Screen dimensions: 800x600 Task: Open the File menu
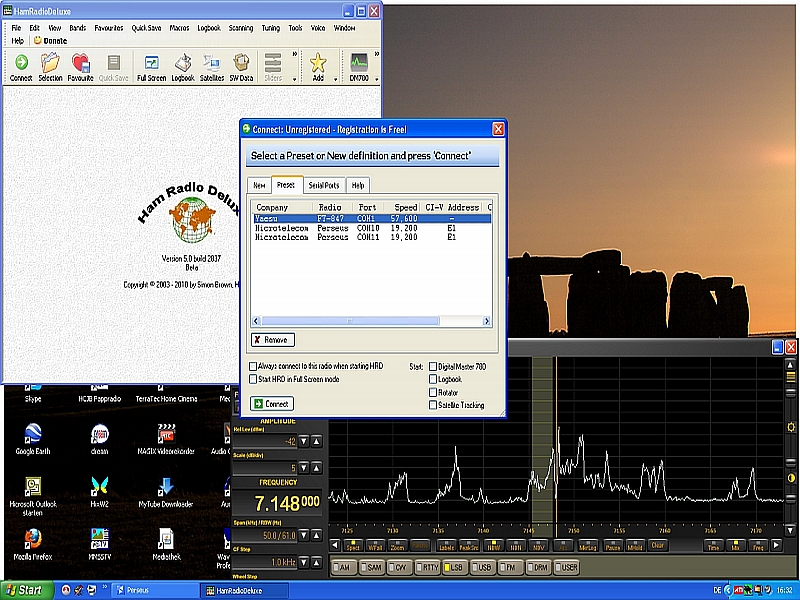coord(16,28)
